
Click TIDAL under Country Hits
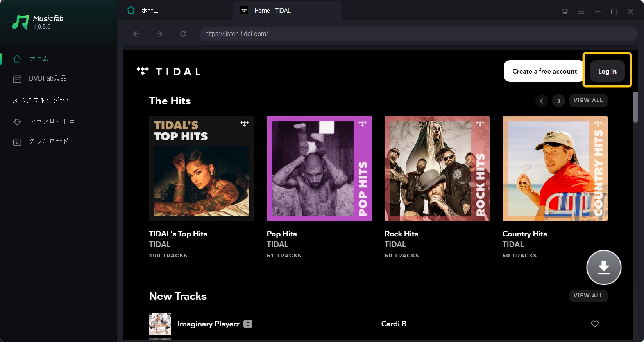coord(513,245)
